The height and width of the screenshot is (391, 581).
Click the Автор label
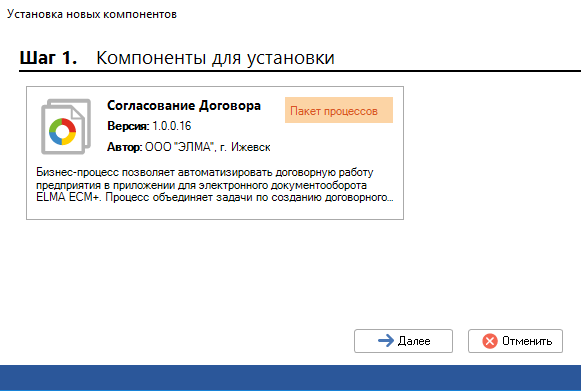click(124, 147)
